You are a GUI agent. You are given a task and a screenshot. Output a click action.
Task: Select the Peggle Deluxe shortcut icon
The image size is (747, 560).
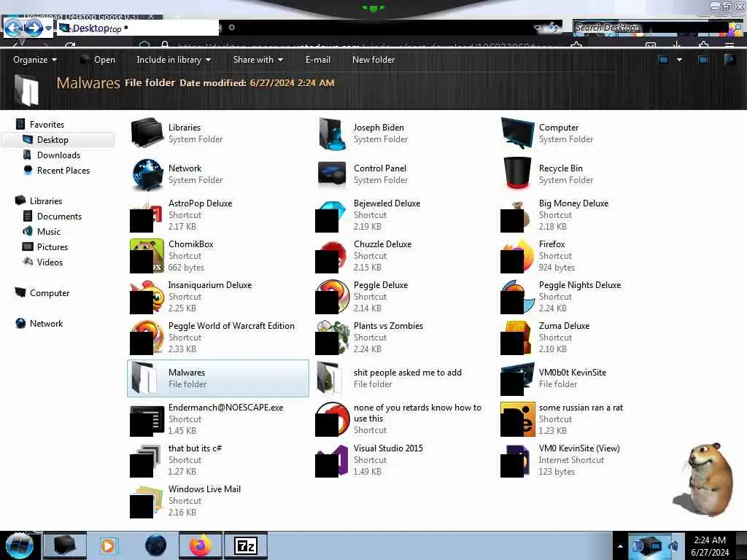(332, 297)
